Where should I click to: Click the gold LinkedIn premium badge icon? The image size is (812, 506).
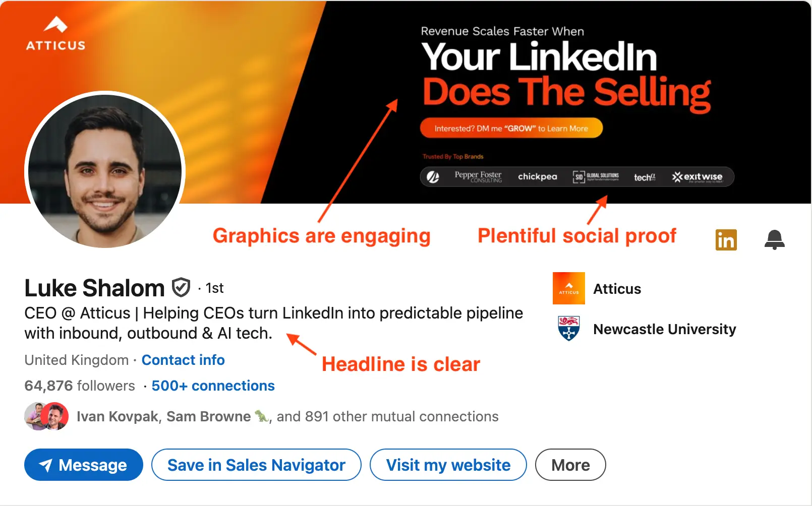click(726, 240)
